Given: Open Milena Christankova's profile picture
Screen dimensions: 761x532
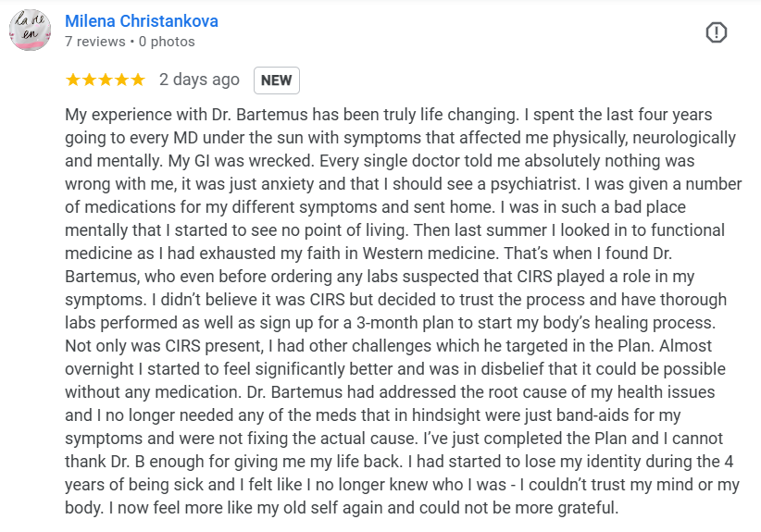Looking at the screenshot, I should [31, 31].
